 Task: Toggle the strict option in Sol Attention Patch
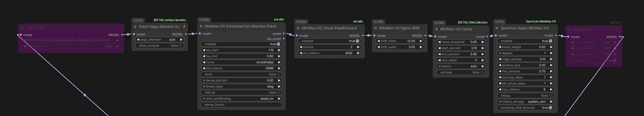tap(241, 74)
